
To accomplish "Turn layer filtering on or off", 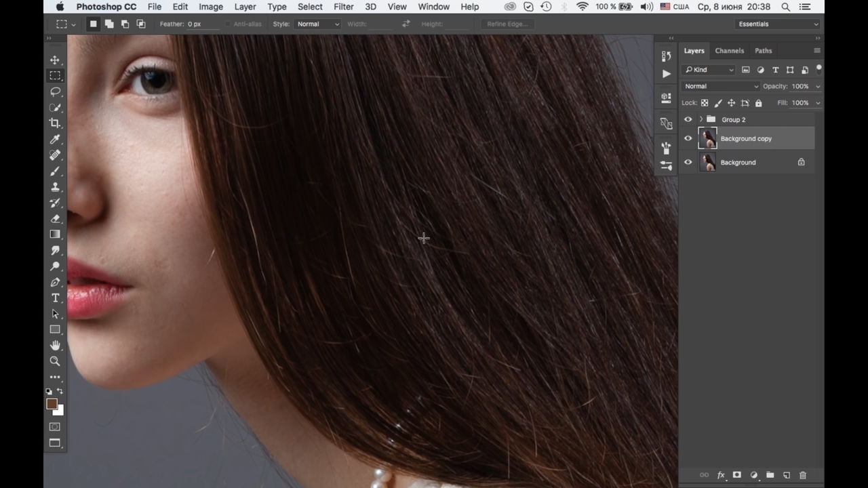I will 818,68.
